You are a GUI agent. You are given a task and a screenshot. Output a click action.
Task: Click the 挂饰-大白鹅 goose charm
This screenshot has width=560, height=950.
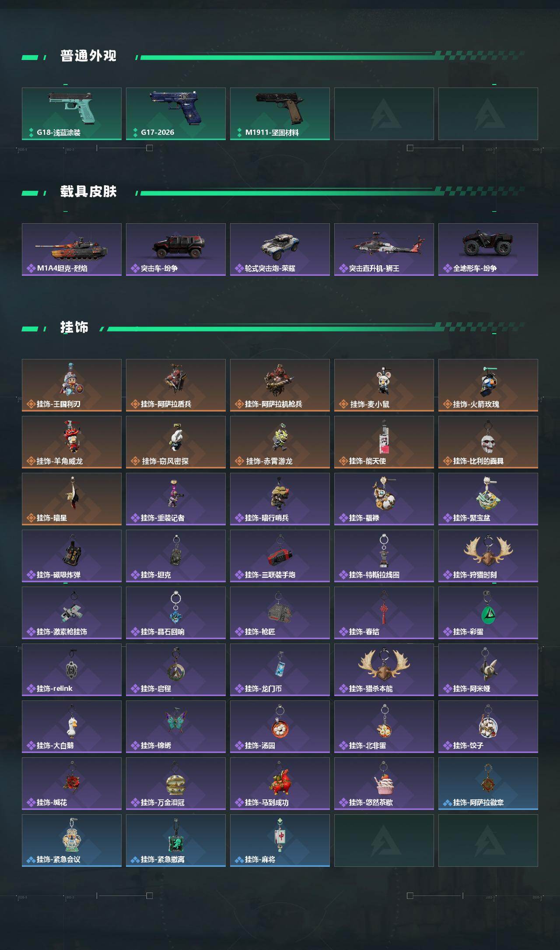click(72, 727)
